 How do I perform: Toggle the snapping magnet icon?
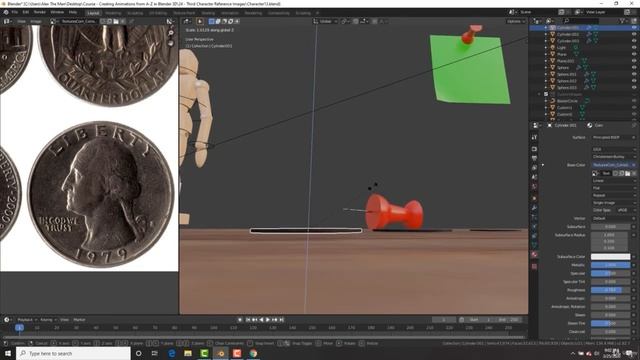tap(356, 21)
